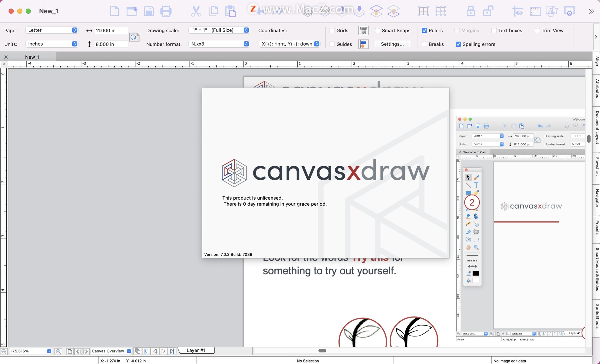Click the page orientation swap icon
Image resolution: width=600 pixels, height=364 pixels.
[134, 37]
